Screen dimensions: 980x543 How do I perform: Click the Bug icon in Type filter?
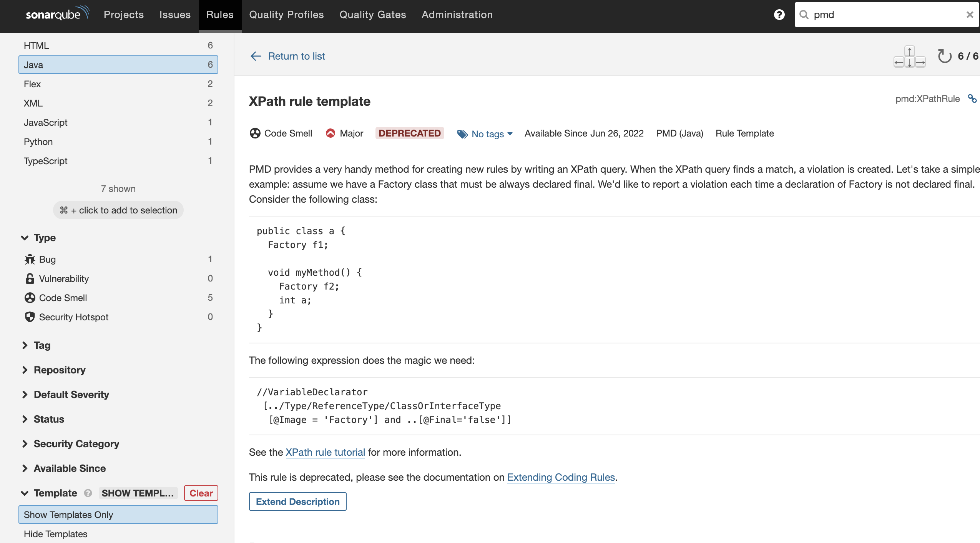pyautogui.click(x=30, y=259)
